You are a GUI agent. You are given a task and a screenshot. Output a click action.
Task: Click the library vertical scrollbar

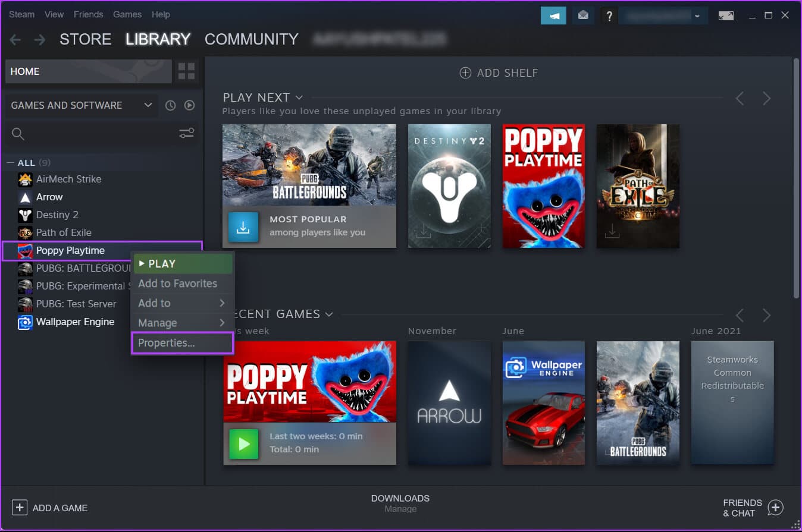point(797,178)
